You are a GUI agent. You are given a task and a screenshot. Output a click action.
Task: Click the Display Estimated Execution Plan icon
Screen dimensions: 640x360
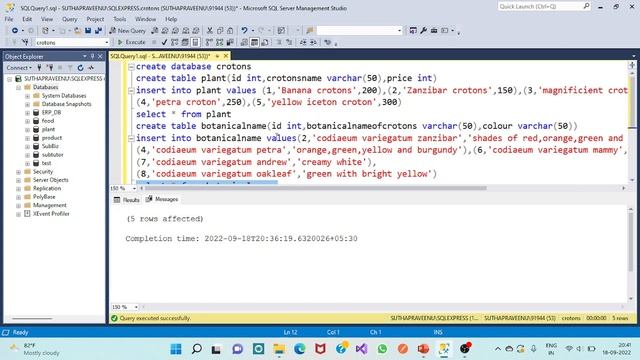(175, 42)
